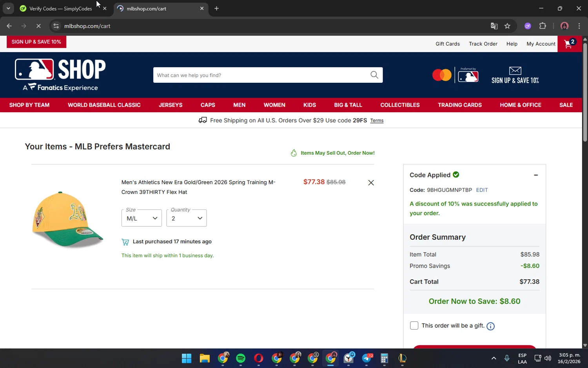The height and width of the screenshot is (368, 588).
Task: Click the envelope sign up icon
Action: pos(515,71)
